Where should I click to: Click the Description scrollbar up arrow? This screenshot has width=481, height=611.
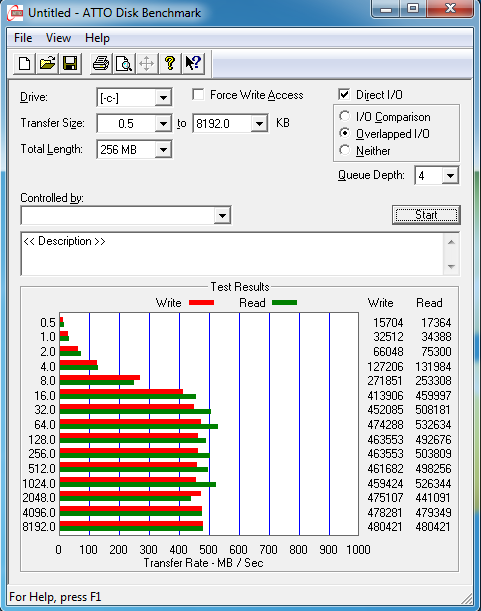pyautogui.click(x=451, y=242)
